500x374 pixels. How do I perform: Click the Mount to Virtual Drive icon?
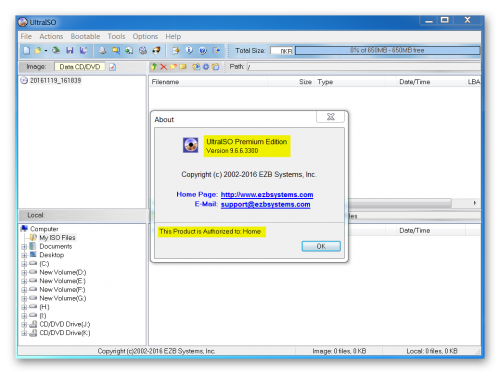coord(143,51)
